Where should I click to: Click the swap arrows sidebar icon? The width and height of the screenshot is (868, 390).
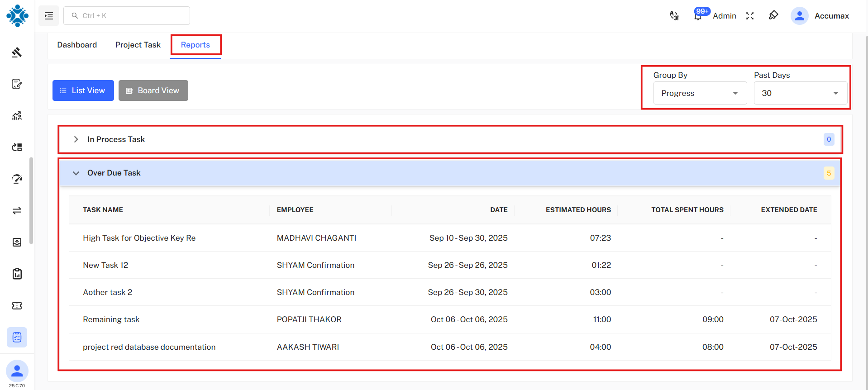[x=17, y=211]
